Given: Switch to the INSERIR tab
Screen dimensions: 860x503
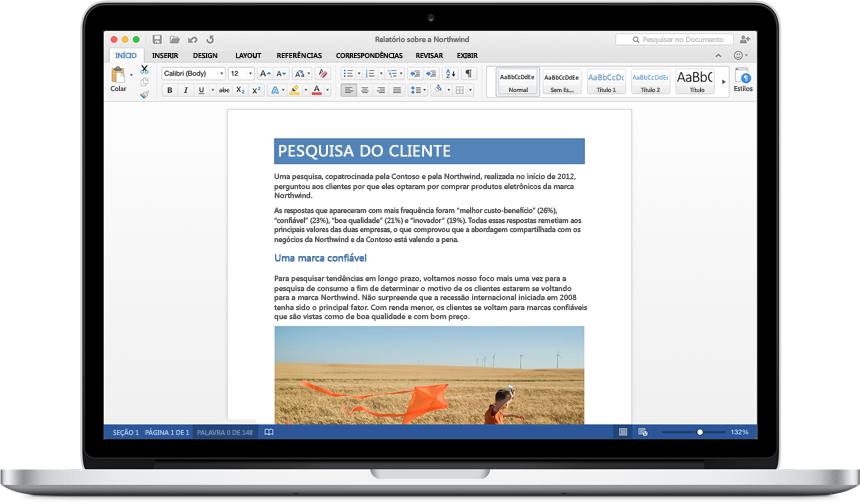Looking at the screenshot, I should coord(165,56).
